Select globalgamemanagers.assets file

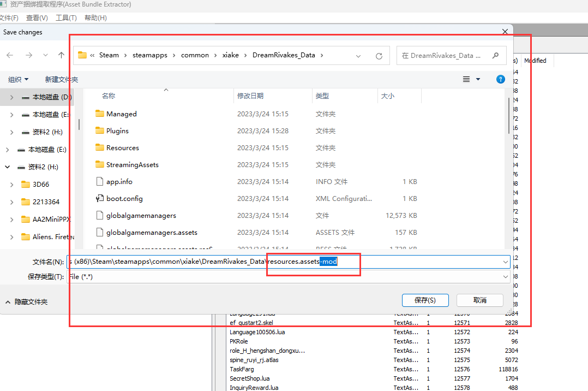[152, 233]
